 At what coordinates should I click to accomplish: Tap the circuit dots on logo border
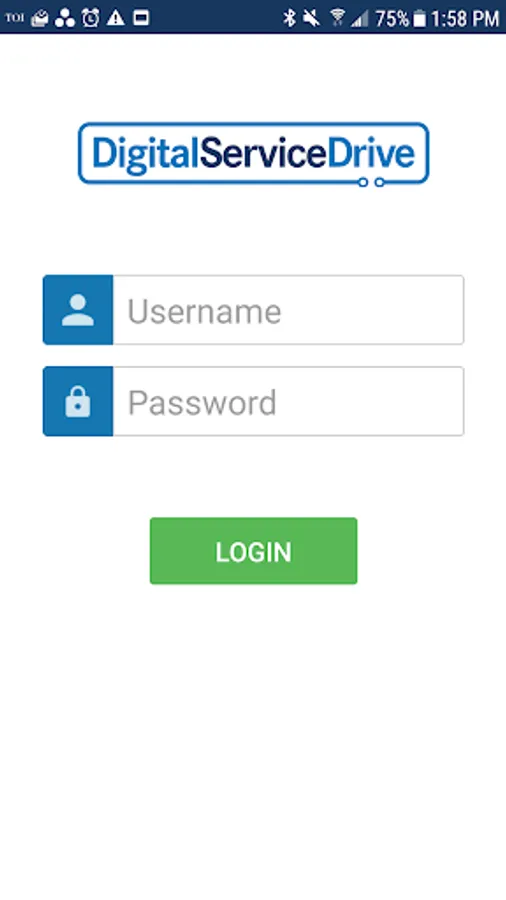tap(371, 182)
